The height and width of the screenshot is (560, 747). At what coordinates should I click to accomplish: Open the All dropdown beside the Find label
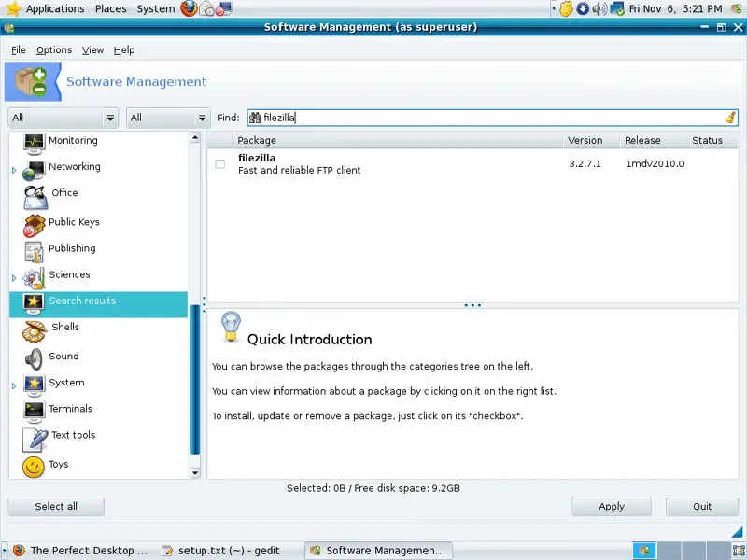[168, 118]
